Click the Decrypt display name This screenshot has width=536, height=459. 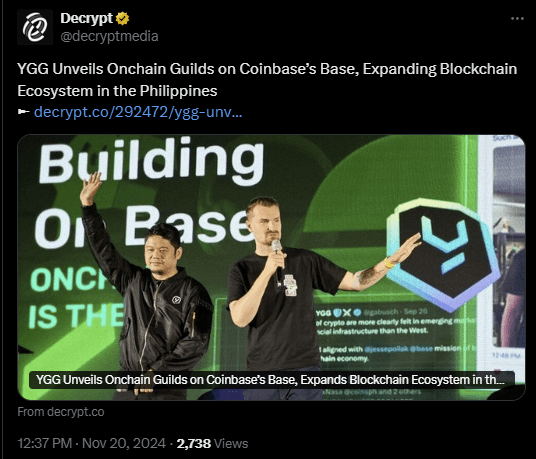86,18
